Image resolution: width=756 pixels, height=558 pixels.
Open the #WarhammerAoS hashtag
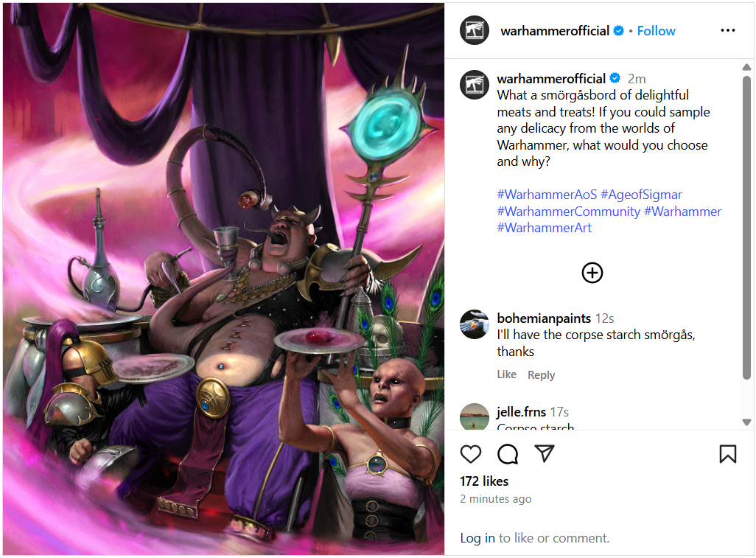547,195
